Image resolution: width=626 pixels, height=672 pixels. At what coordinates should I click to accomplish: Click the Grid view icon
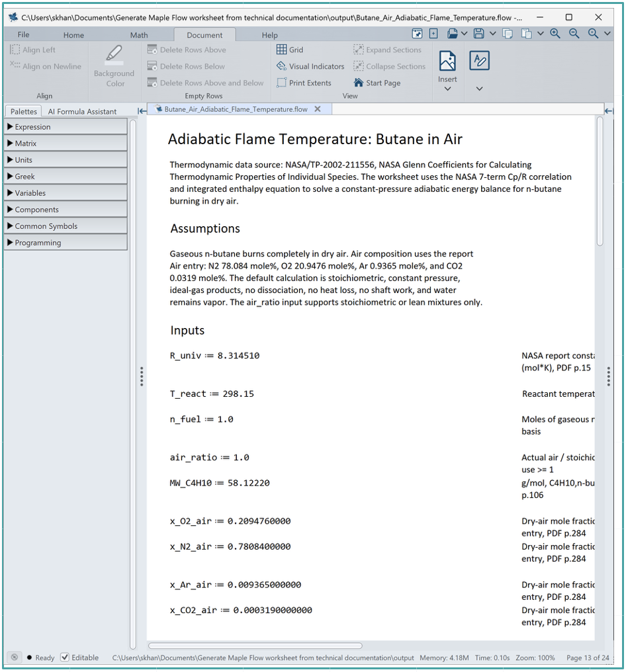point(281,50)
